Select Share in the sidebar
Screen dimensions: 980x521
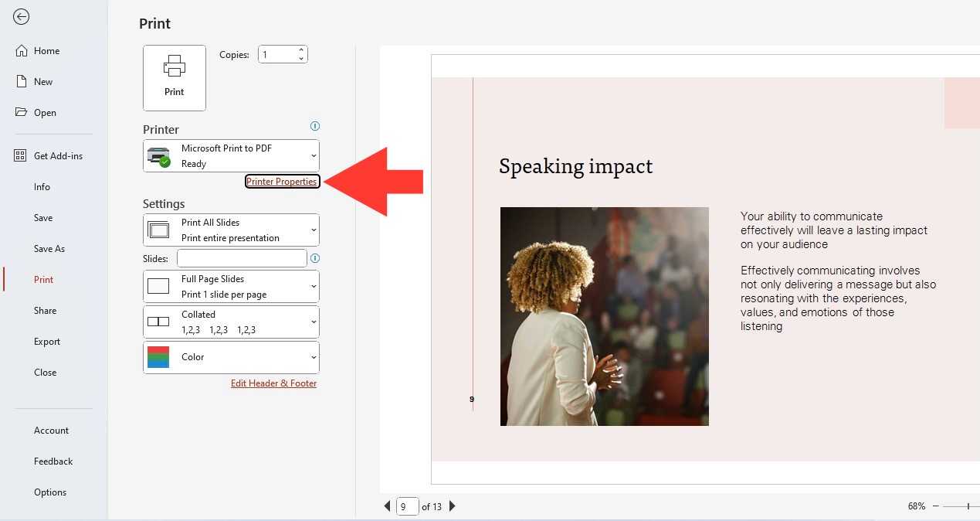[45, 311]
